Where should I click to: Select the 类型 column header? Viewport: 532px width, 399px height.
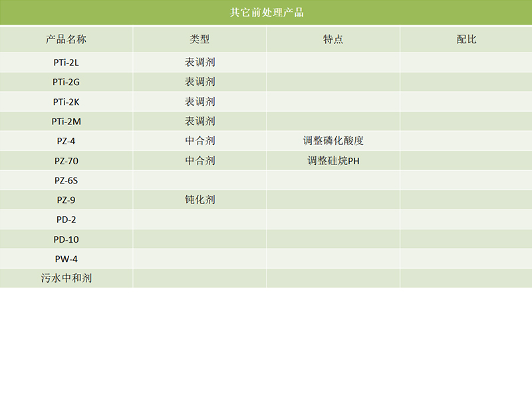point(199,39)
